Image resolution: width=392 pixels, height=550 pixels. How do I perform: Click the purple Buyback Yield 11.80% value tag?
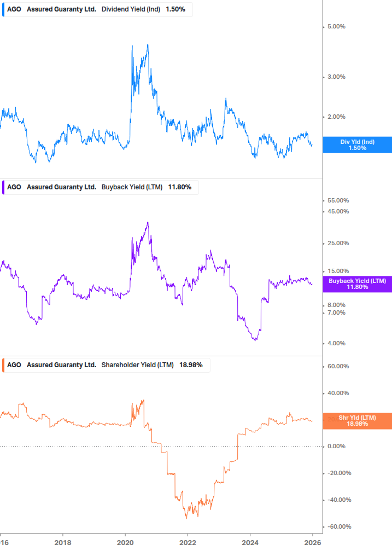(x=358, y=284)
